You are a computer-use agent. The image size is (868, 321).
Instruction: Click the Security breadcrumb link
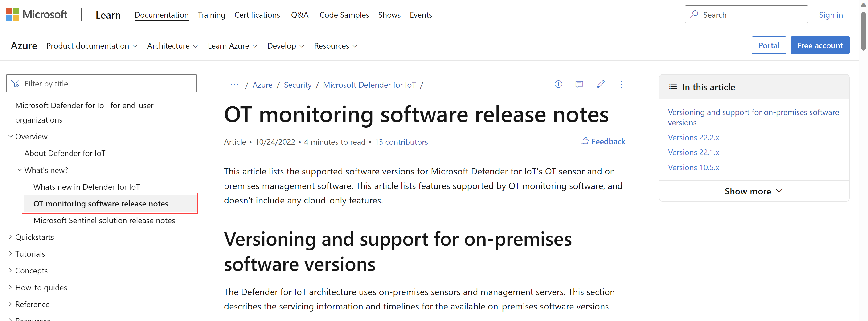coord(298,85)
